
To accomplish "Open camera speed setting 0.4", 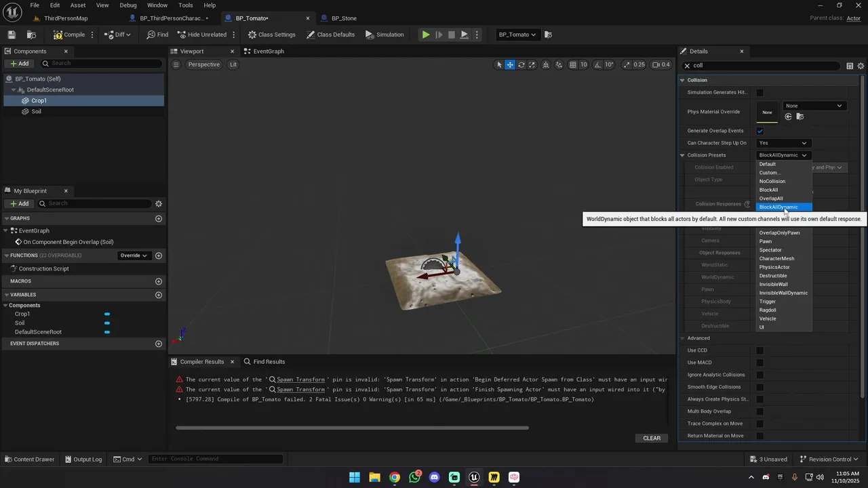I will (x=661, y=64).
